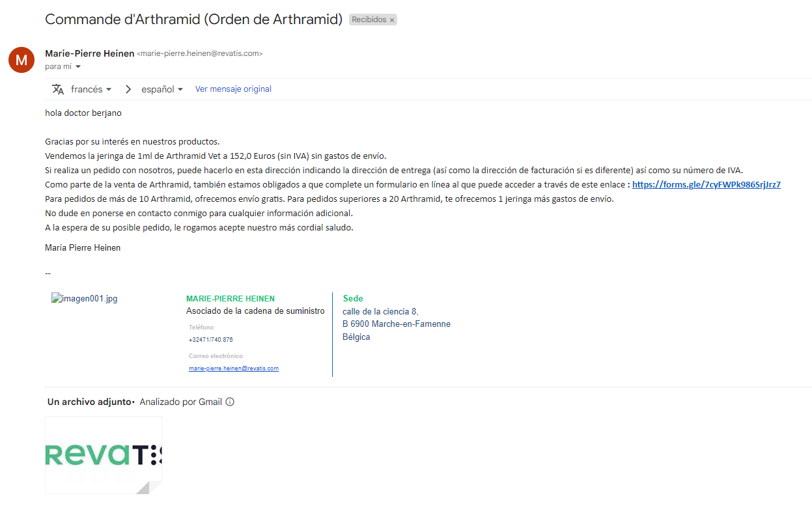Click Ver mensaje original link
812x515 pixels.
[x=233, y=89]
